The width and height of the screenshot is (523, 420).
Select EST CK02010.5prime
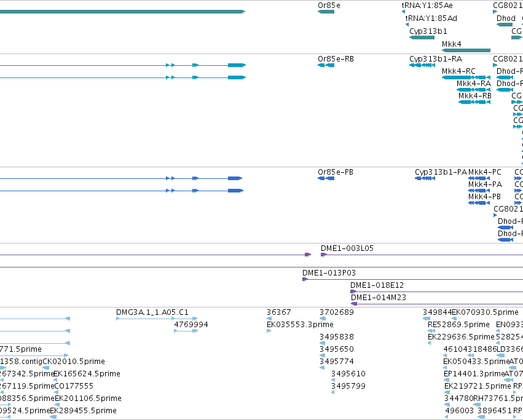[x=46, y=368]
